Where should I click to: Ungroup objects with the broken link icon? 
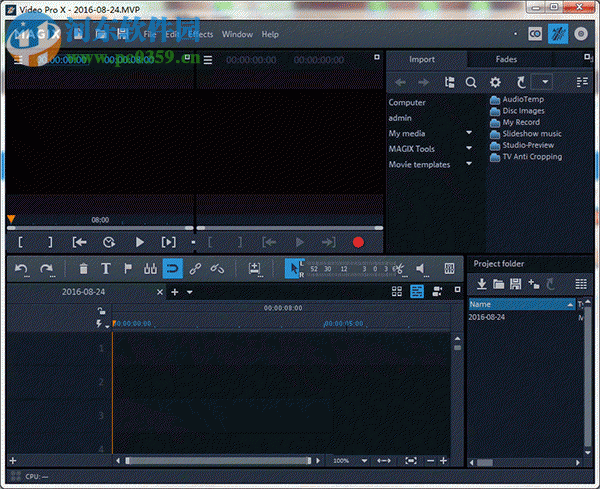[x=217, y=269]
